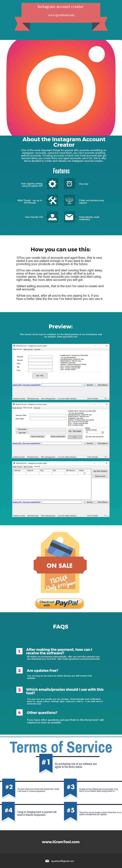Select Accounts tab in third preview window
This screenshot has width=122, height=868.
pyautogui.click(x=37, y=466)
